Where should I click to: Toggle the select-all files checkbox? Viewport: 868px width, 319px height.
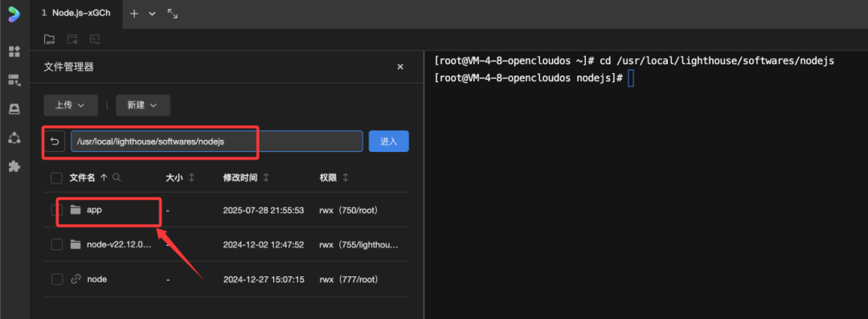(x=56, y=178)
